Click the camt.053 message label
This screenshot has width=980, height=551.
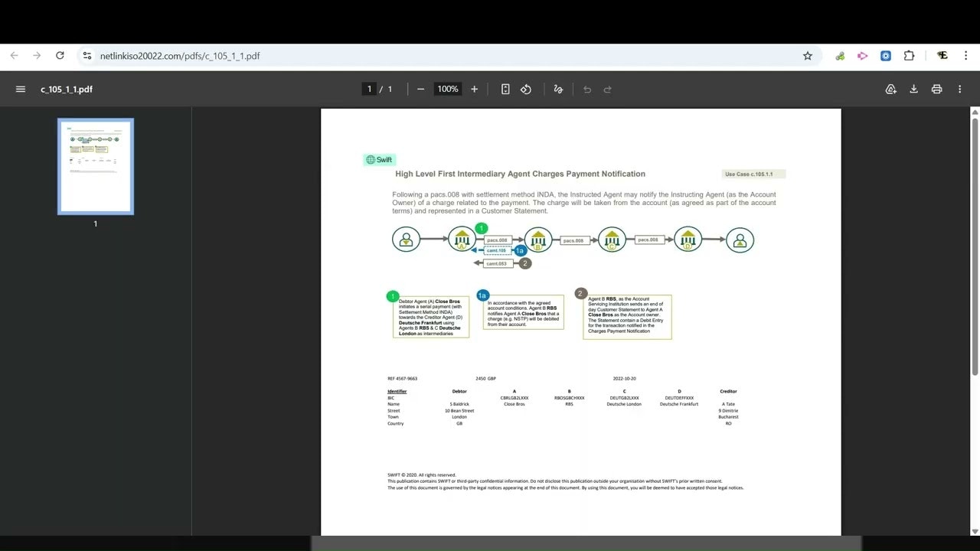tap(497, 263)
